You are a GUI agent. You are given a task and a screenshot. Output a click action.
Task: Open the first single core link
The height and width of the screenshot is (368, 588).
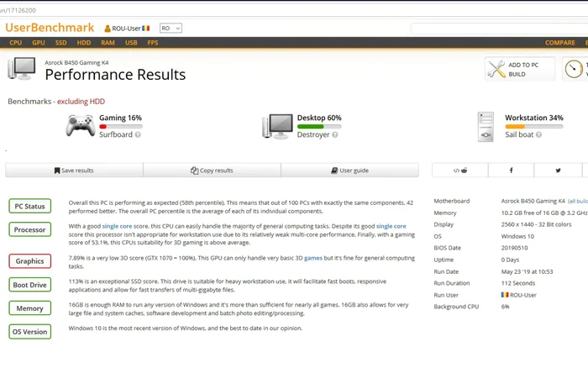[x=117, y=226]
